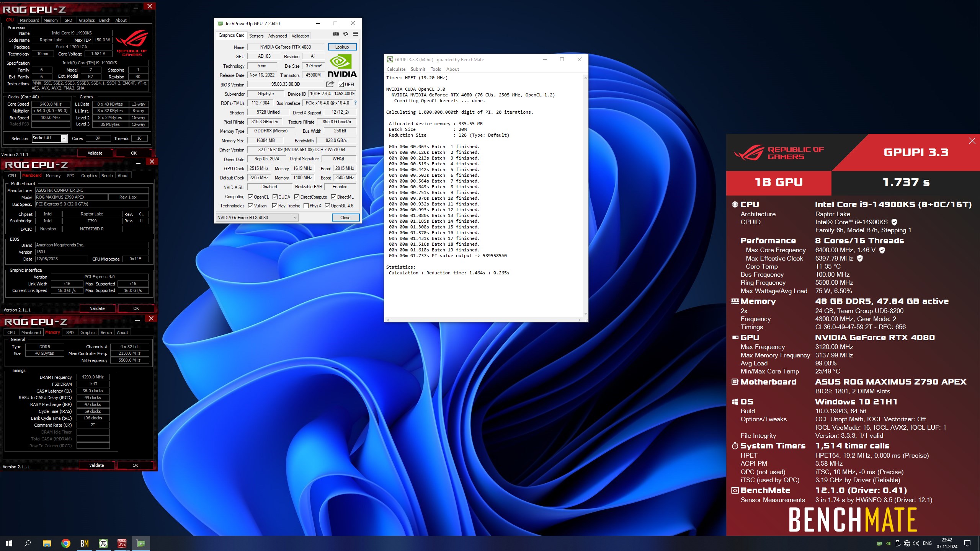Image resolution: width=980 pixels, height=551 pixels.
Task: Open the GPU selection dropdown in GPU-Z
Action: click(257, 218)
